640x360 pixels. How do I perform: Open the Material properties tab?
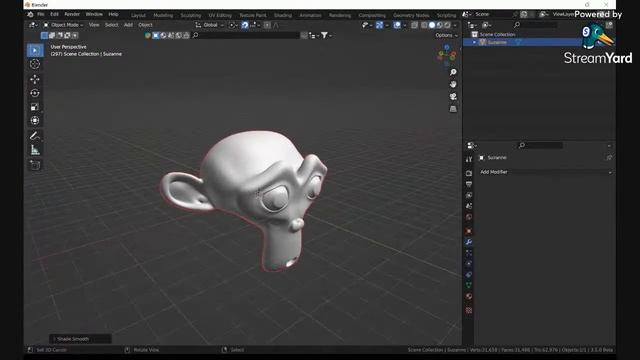pyautogui.click(x=469, y=296)
